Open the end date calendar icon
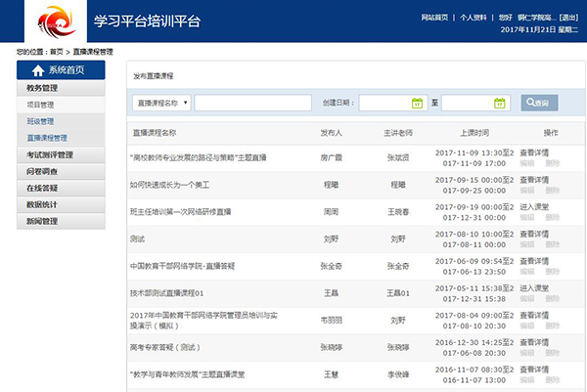The height and width of the screenshot is (392, 587). (499, 103)
